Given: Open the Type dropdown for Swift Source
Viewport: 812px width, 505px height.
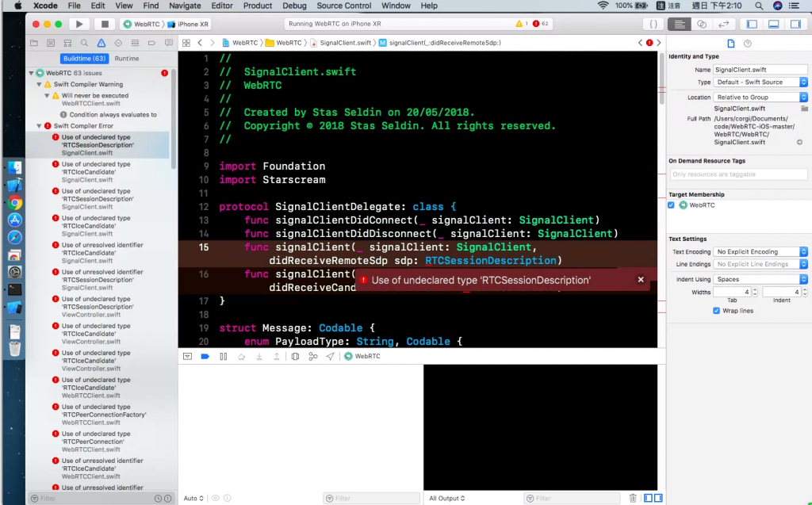Looking at the screenshot, I should tap(760, 82).
